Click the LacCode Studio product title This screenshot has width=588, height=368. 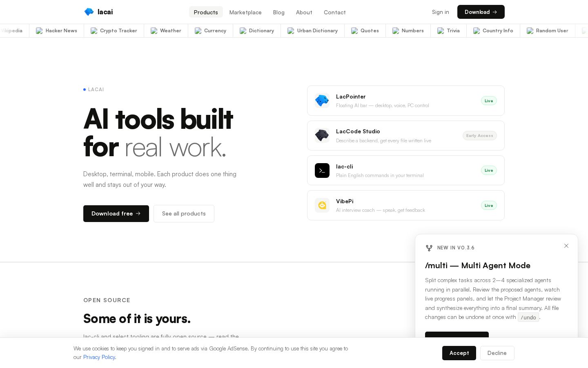pyautogui.click(x=358, y=131)
